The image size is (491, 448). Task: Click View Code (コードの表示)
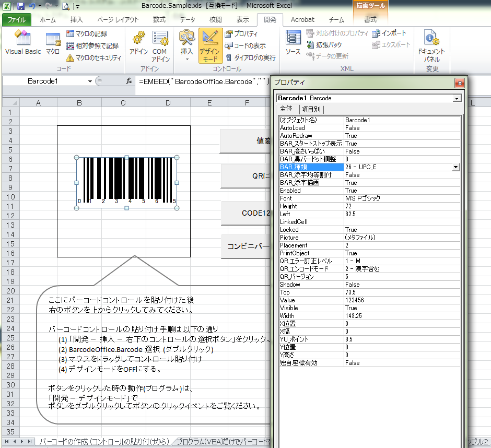[245, 46]
